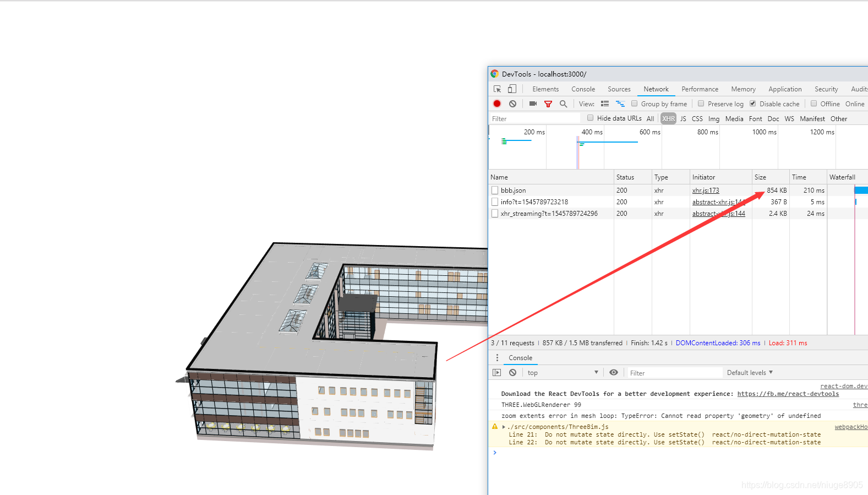Tick the xhr_streaming row checkbox
This screenshot has width=868, height=495.
(x=495, y=214)
